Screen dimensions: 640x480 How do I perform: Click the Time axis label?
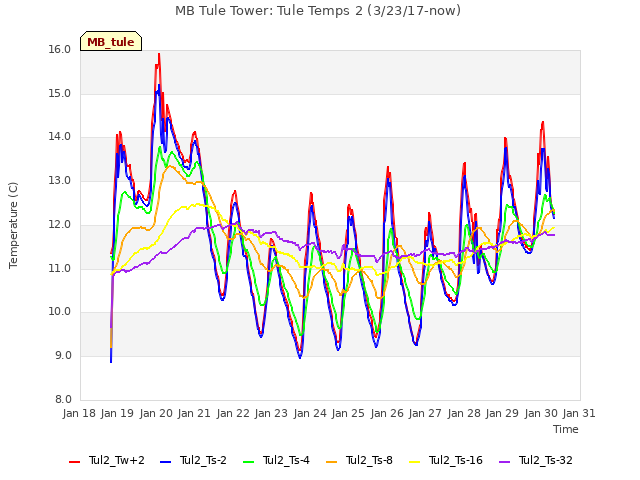click(x=566, y=429)
